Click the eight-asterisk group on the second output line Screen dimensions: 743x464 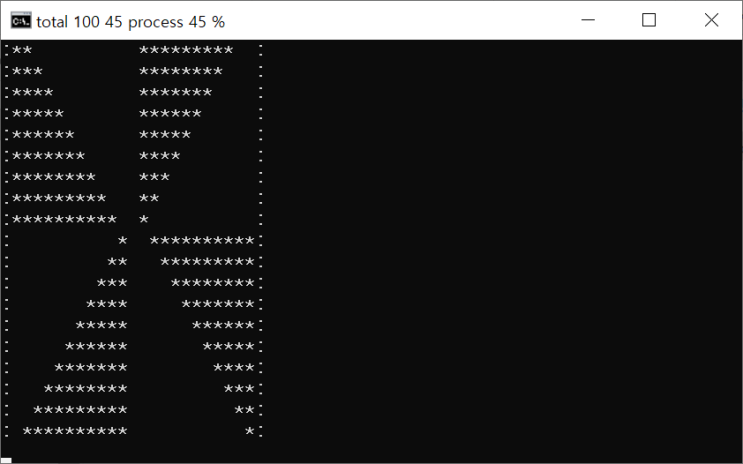pyautogui.click(x=181, y=71)
